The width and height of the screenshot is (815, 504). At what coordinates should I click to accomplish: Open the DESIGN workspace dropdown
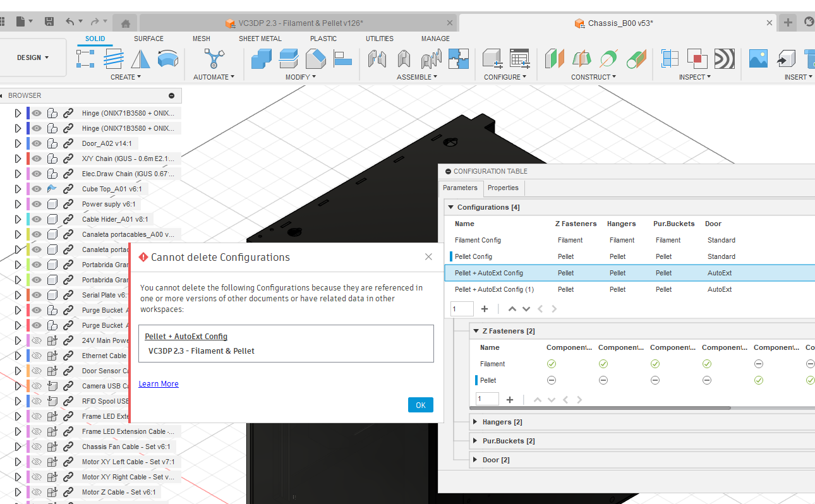click(x=33, y=57)
